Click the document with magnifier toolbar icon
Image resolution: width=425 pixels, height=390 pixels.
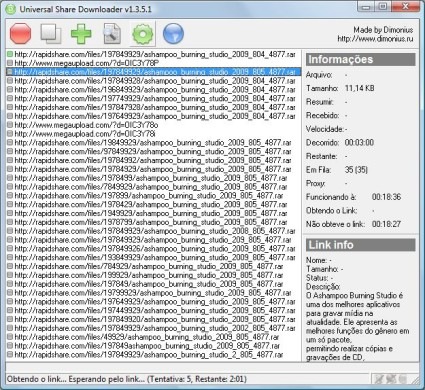coord(112,34)
